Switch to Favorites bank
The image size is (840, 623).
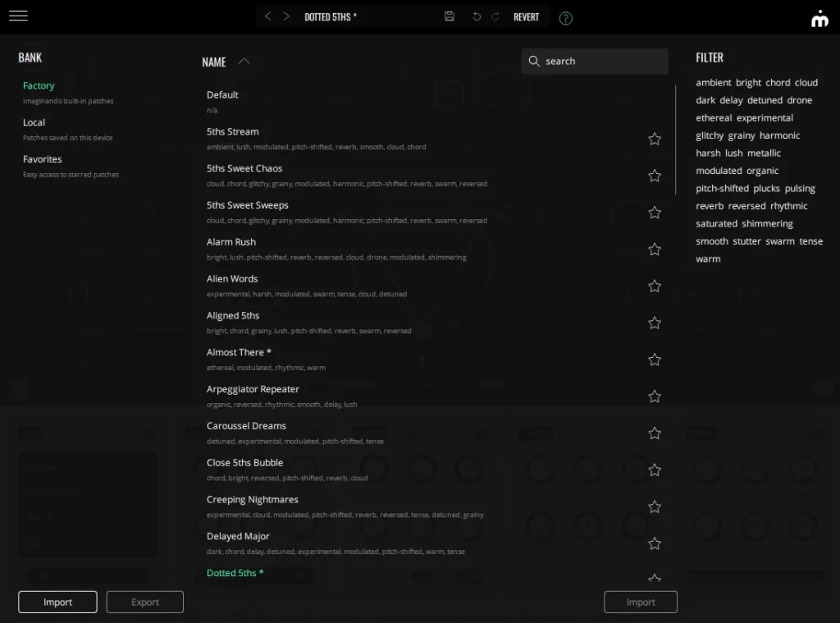tap(42, 159)
